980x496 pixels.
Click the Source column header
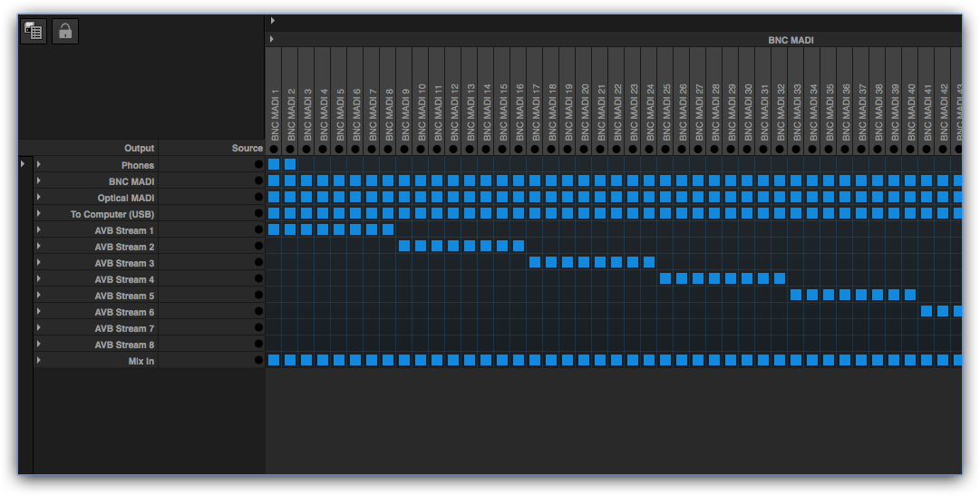tap(247, 148)
